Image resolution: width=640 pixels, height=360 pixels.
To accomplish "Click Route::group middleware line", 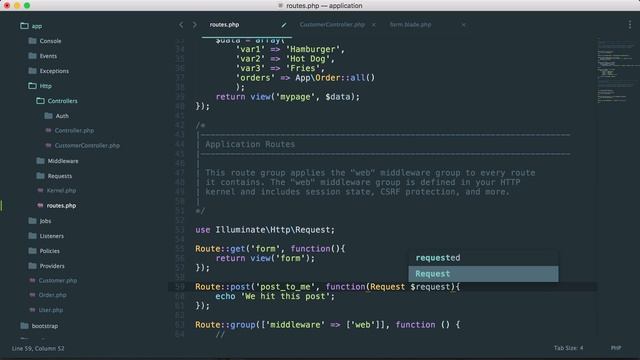I will click(328, 325).
